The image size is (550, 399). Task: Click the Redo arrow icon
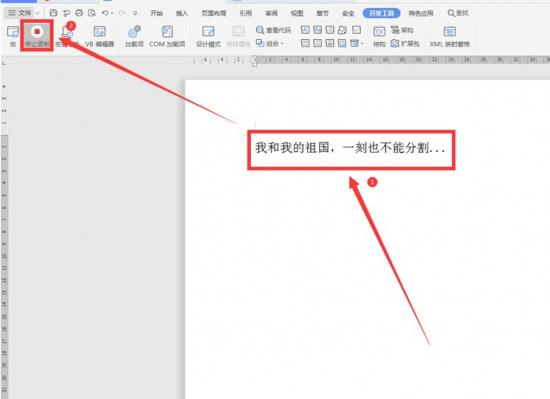(x=122, y=13)
